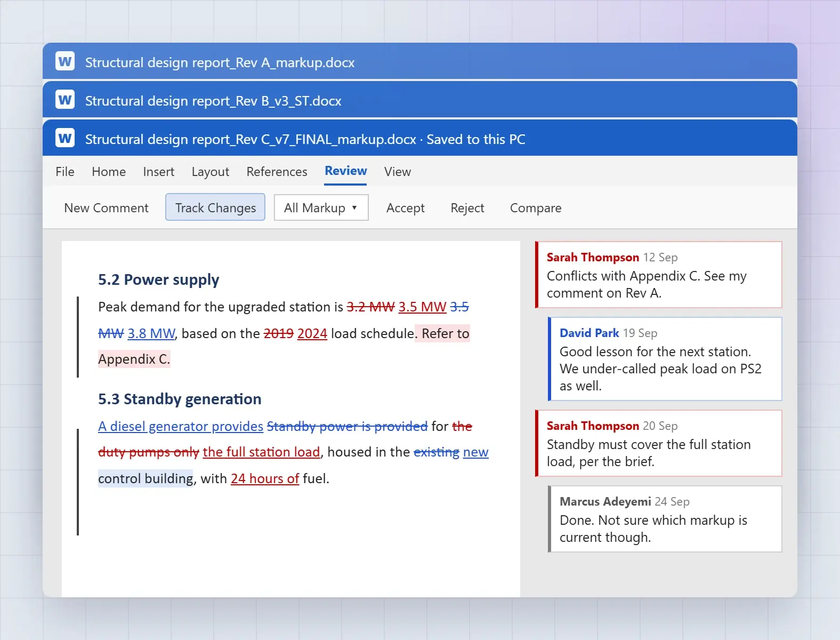This screenshot has width=840, height=640.
Task: Open the All Markup dropdown
Action: (x=321, y=207)
